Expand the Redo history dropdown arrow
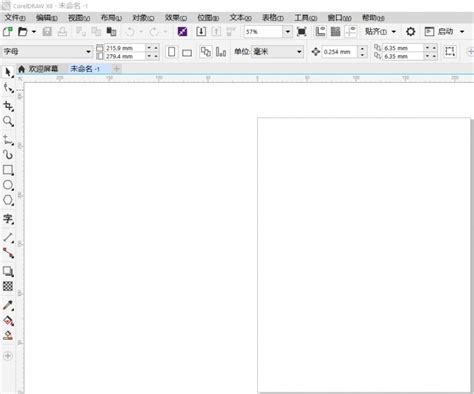This screenshot has height=394, width=474. pos(165,32)
